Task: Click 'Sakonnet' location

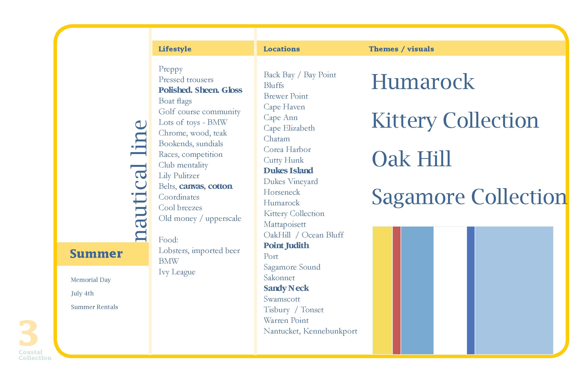Action: point(279,278)
